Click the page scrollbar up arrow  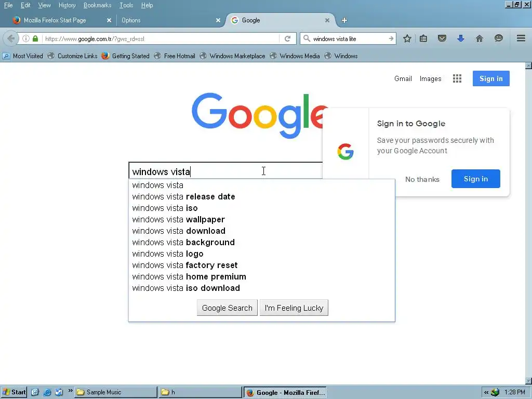pyautogui.click(x=528, y=65)
